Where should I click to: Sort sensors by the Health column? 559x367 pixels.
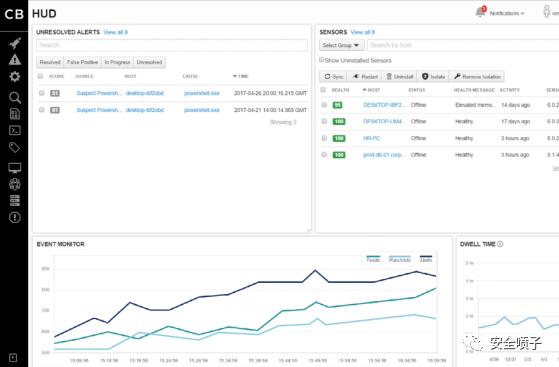pyautogui.click(x=340, y=90)
